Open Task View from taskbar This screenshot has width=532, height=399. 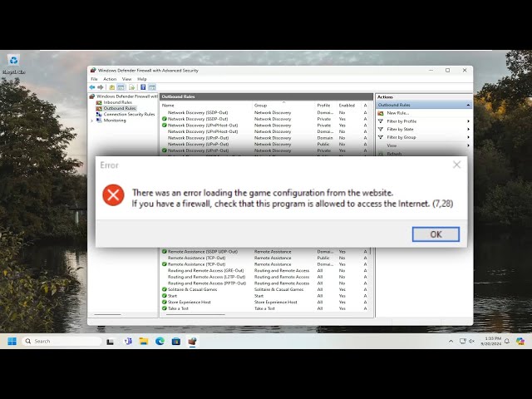[110, 342]
